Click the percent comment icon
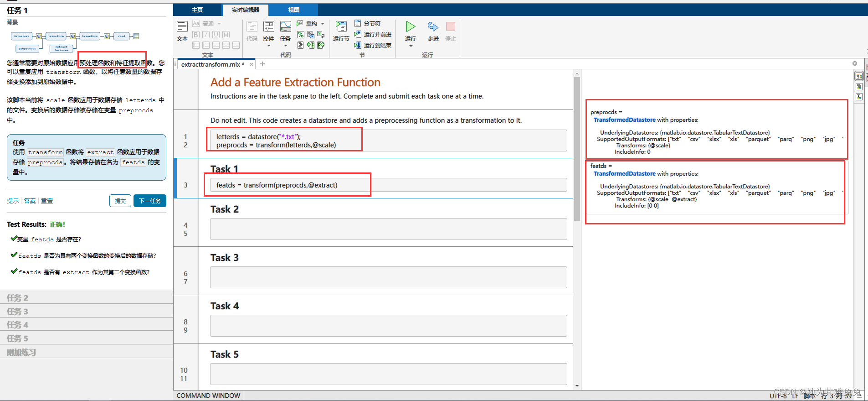This screenshot has height=401, width=868. click(300, 35)
